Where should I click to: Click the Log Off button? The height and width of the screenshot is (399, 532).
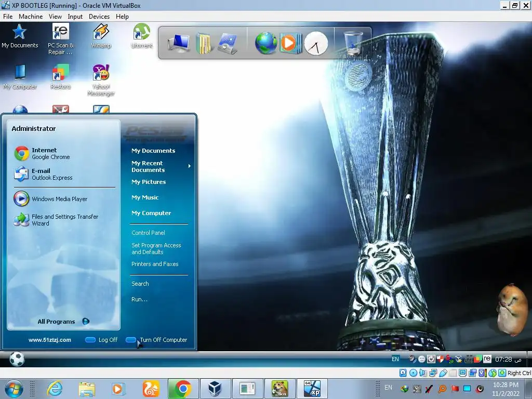[101, 340]
